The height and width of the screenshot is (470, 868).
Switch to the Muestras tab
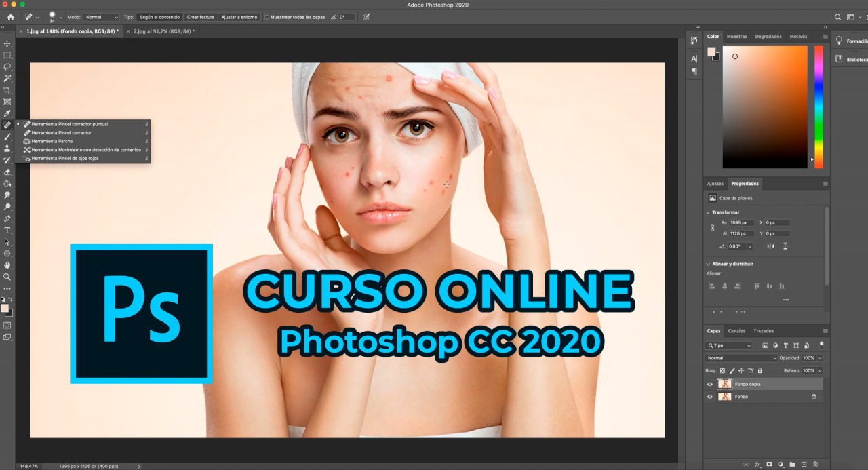click(736, 37)
